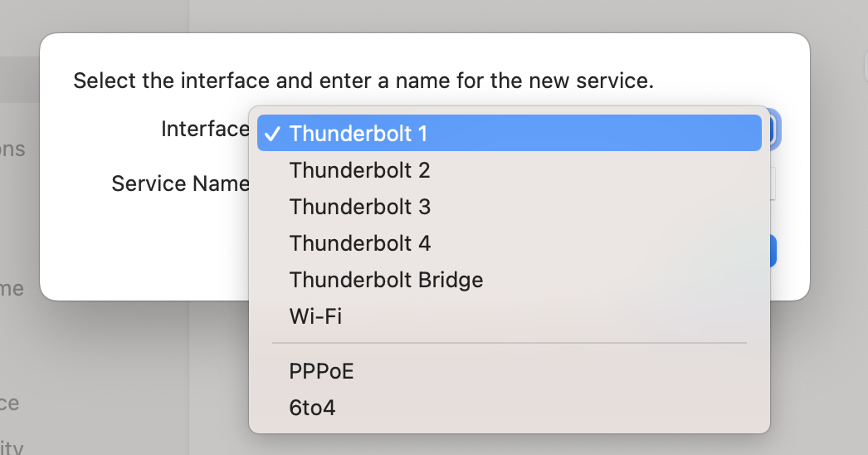Select the Thunderbolt 4 interface entry
868x455 pixels.
[510, 243]
